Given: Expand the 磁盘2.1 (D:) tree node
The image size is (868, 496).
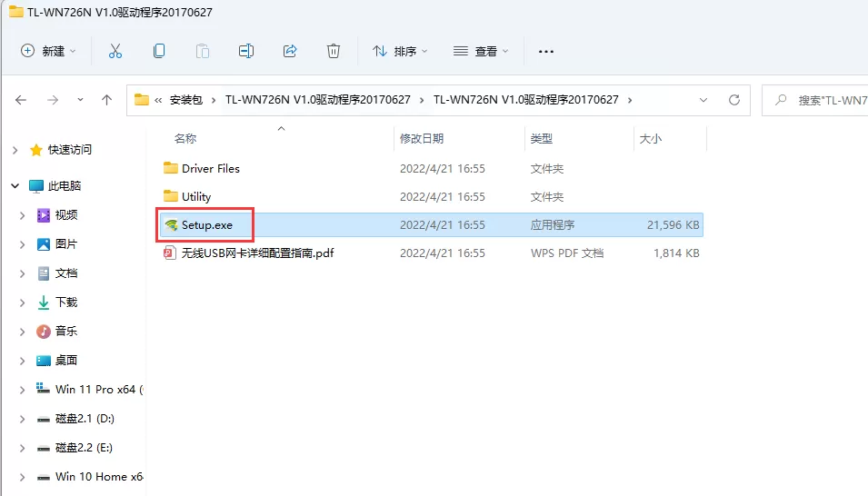Looking at the screenshot, I should 22,419.
